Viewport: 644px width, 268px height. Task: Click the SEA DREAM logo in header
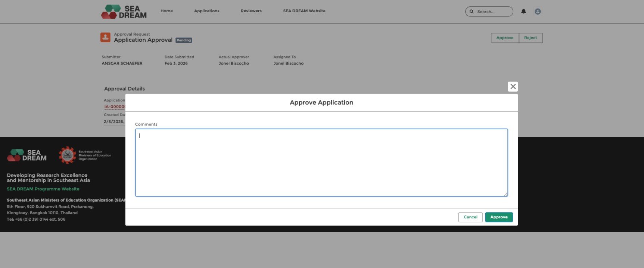[124, 12]
